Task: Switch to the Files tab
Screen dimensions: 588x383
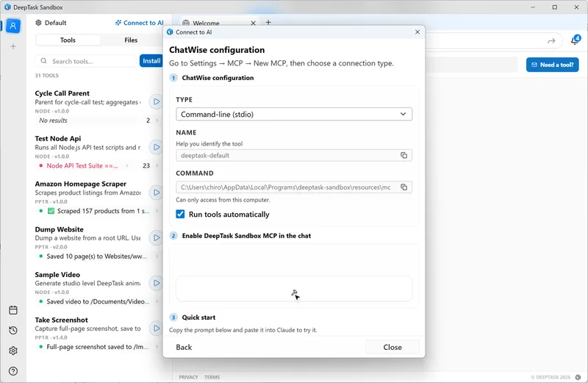Action: [131, 40]
